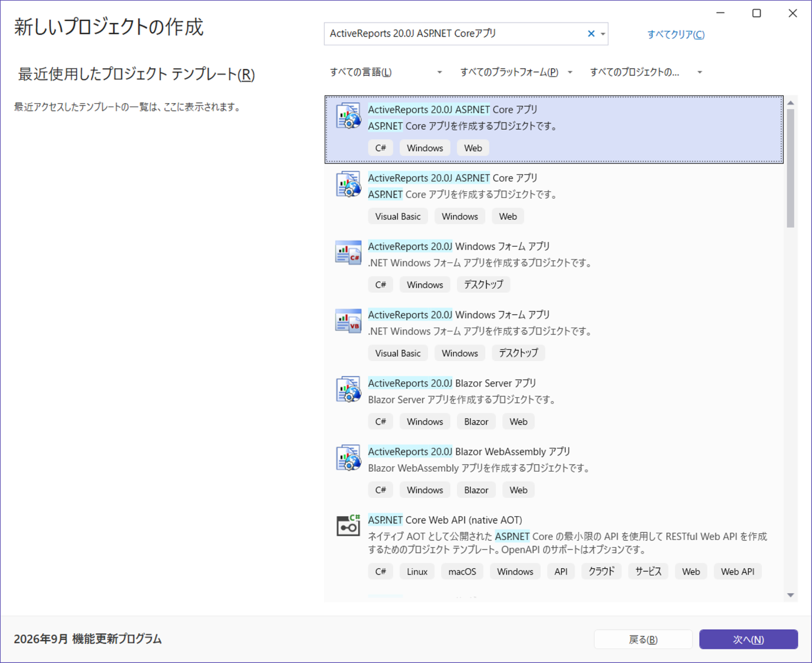Click 'Web' tag in the selected C# ASP.NET row

(x=473, y=148)
